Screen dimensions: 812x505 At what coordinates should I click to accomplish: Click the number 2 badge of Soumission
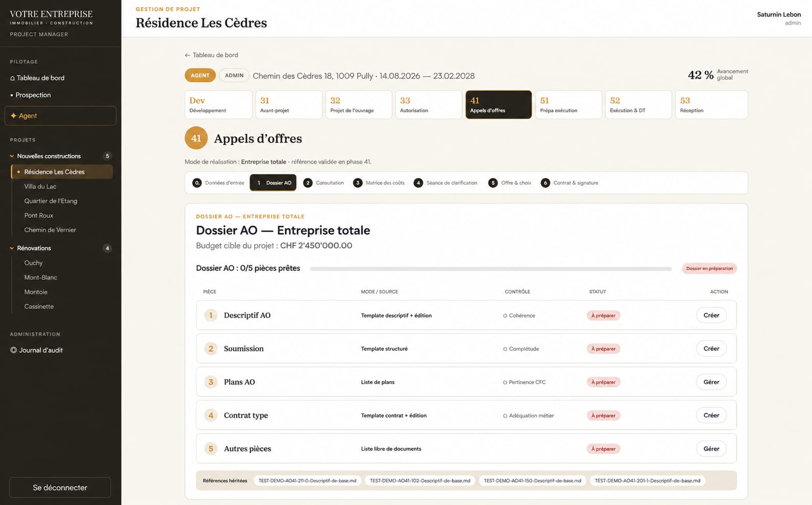(x=211, y=349)
